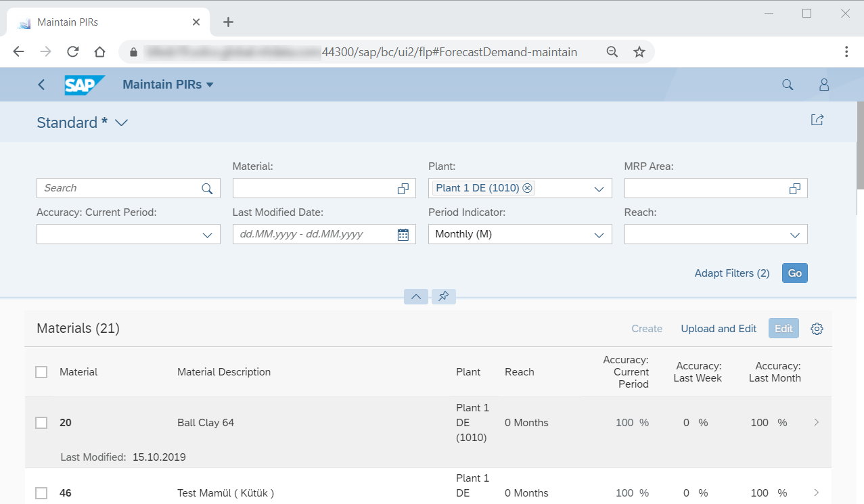The height and width of the screenshot is (504, 864).
Task: Open the Reach dropdown
Action: pos(794,234)
